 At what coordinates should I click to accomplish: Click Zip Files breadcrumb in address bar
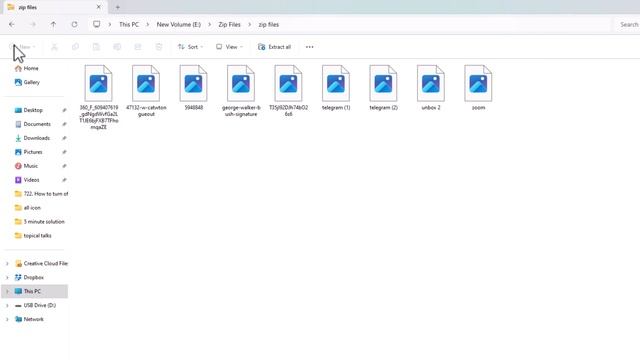(229, 24)
